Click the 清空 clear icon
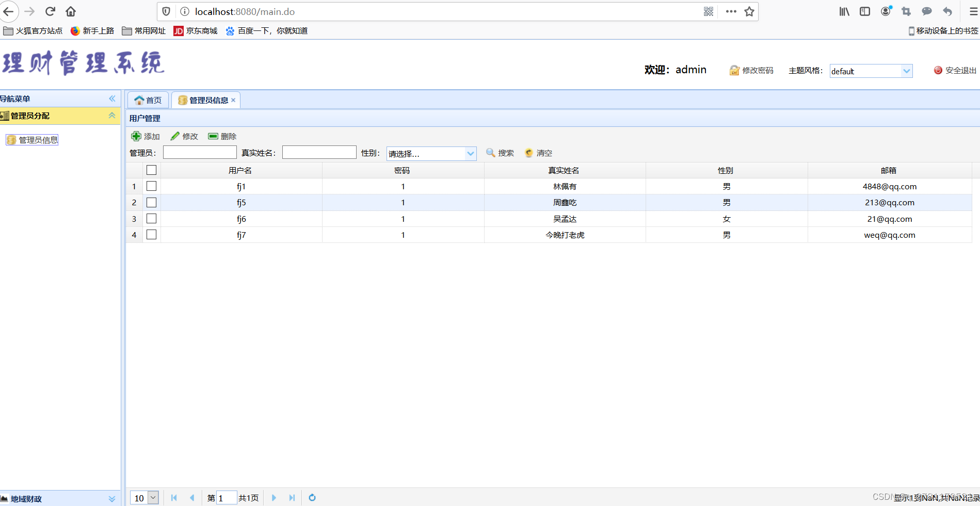The width and height of the screenshot is (980, 506). point(529,153)
